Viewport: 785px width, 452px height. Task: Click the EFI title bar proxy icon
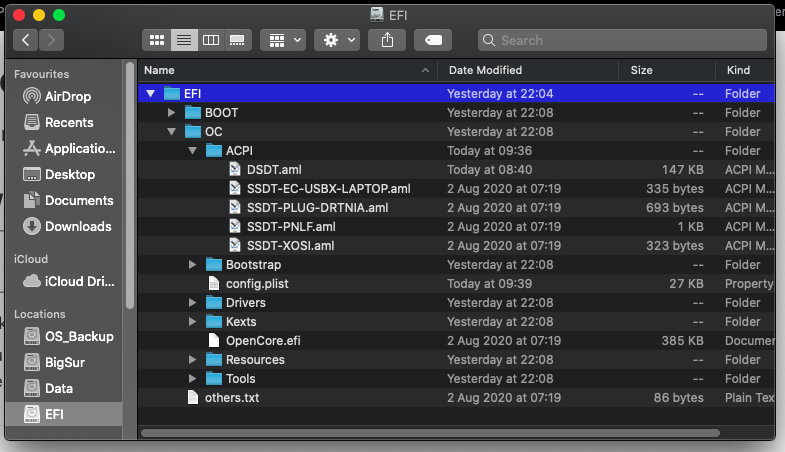coord(377,15)
